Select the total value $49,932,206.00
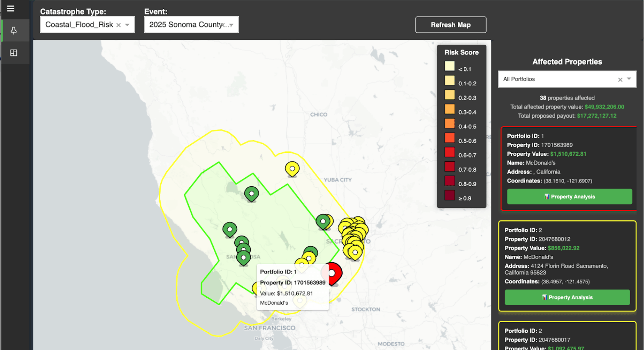This screenshot has height=350, width=644. [604, 107]
